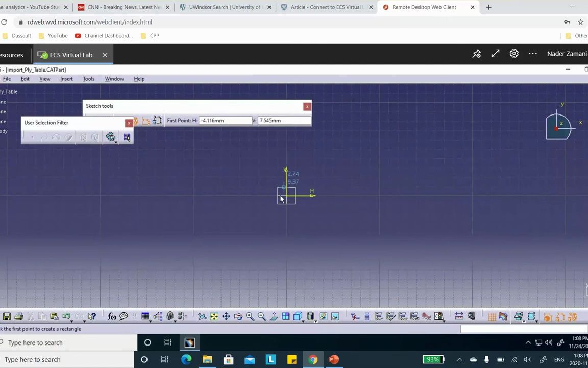Expand the selection filter dropdown arrow
Screen dimensions: 588x368
pos(116,142)
